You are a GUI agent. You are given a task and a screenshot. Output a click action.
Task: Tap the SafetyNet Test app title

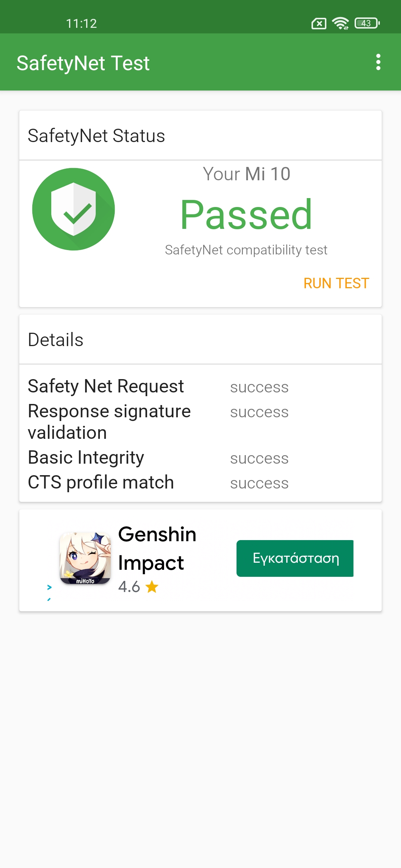[x=83, y=63]
